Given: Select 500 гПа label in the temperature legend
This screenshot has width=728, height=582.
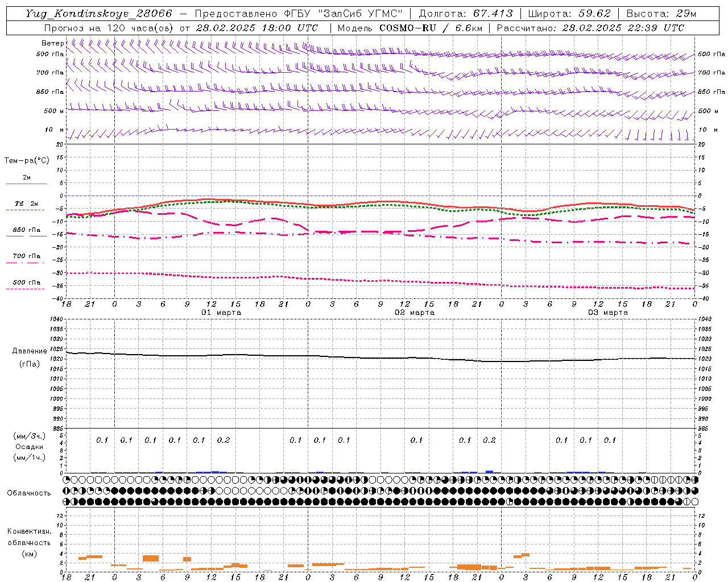Looking at the screenshot, I should click(27, 282).
